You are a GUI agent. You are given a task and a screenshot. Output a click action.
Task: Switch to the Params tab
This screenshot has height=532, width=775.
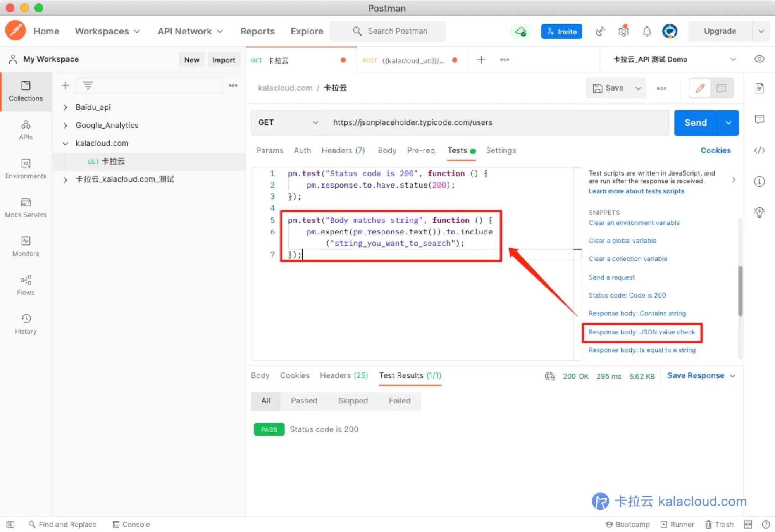click(270, 150)
